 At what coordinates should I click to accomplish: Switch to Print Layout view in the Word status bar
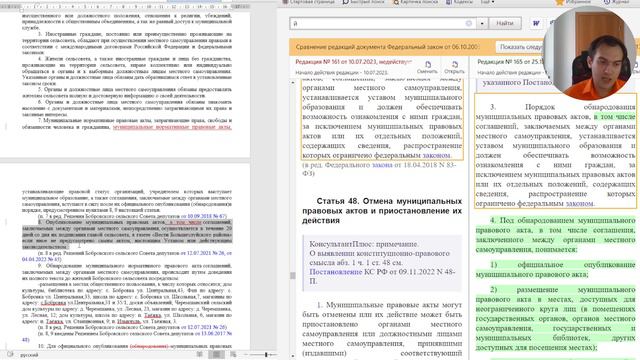216,355
